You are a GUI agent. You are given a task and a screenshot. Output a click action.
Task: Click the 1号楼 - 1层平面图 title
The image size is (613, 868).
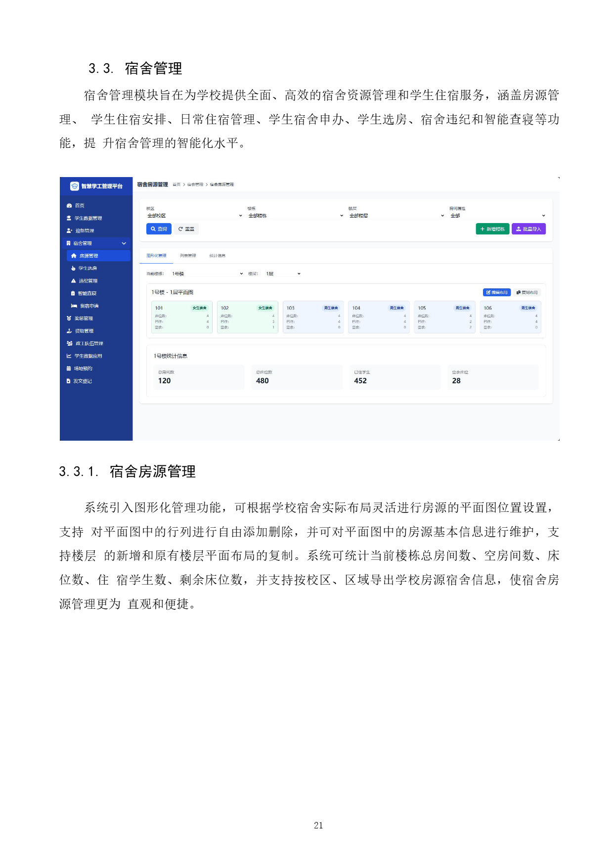pyautogui.click(x=173, y=292)
